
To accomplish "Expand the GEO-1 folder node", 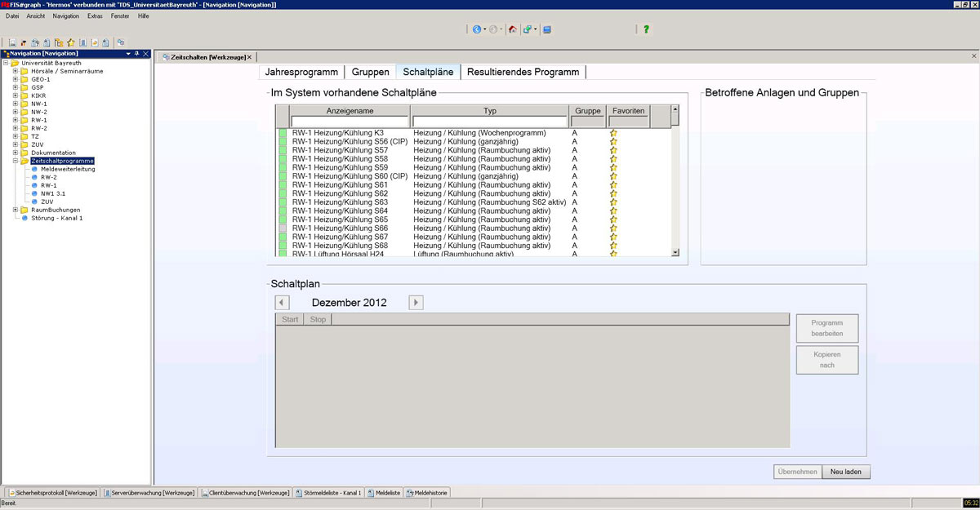I will pyautogui.click(x=15, y=79).
